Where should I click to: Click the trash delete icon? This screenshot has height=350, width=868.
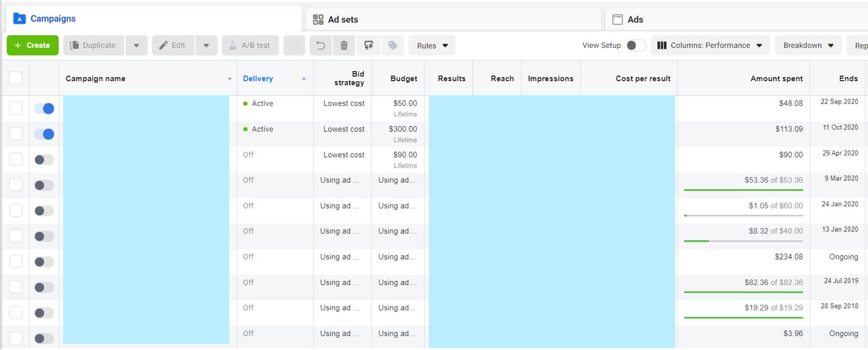point(344,45)
